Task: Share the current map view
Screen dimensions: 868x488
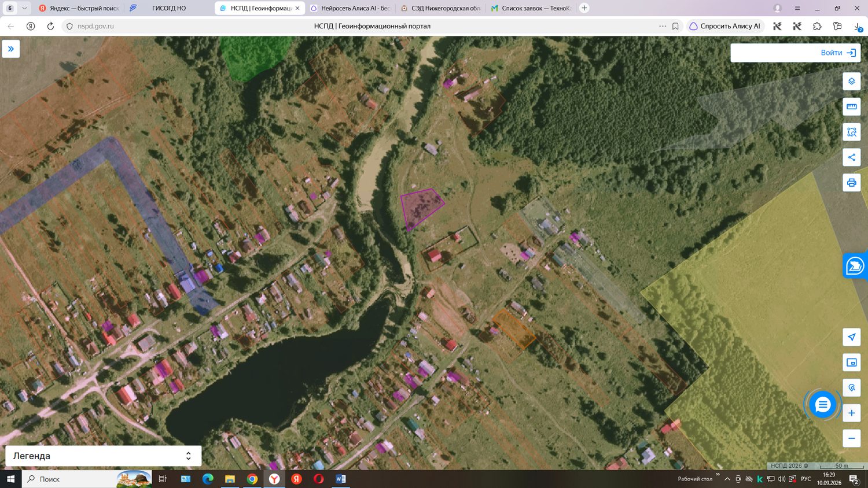Action: 851,157
